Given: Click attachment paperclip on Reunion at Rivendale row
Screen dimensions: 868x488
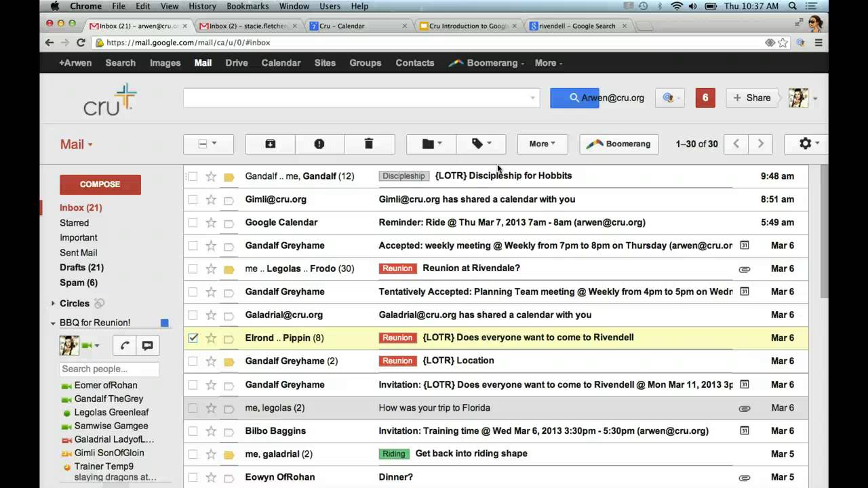Looking at the screenshot, I should (x=744, y=269).
